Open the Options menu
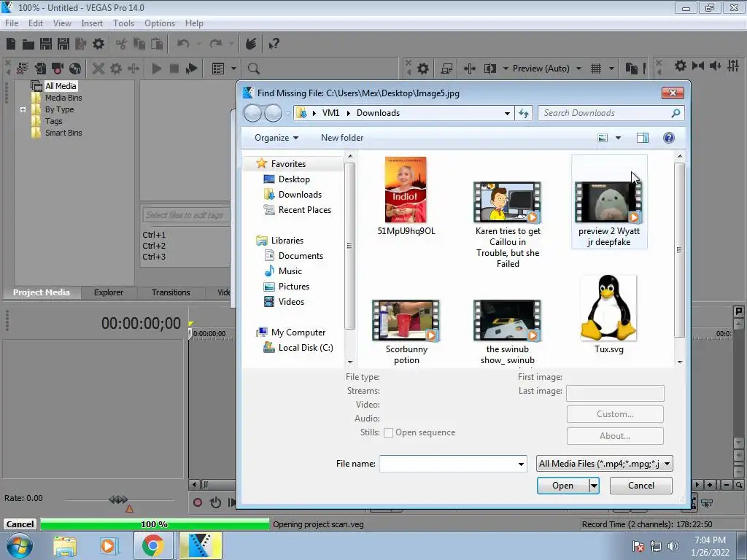747x560 pixels. pos(160,23)
